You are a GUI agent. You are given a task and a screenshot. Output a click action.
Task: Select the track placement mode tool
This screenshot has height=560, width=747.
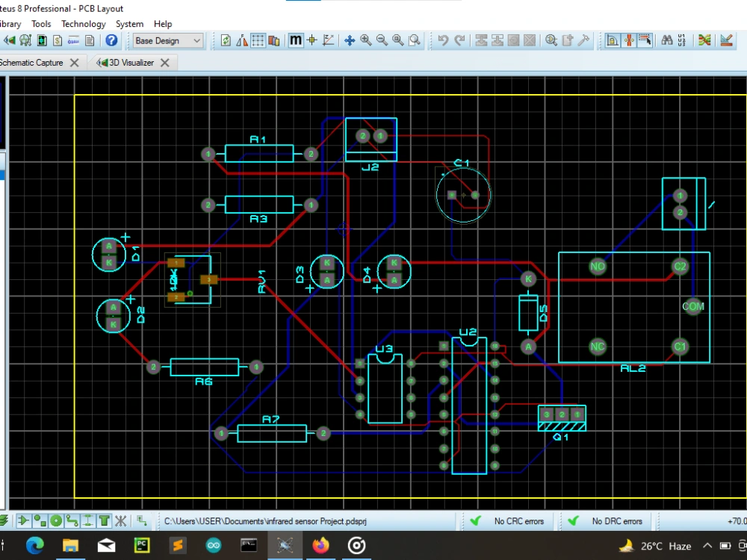[x=71, y=520]
